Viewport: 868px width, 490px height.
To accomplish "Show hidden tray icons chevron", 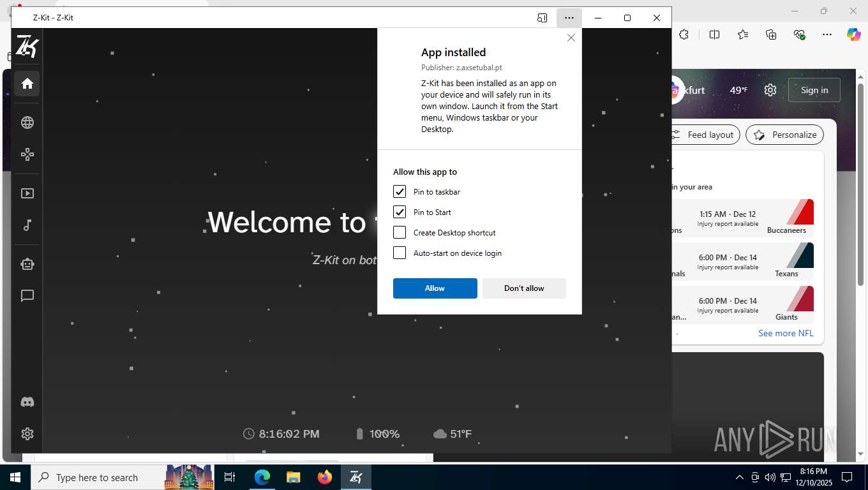I will [740, 477].
